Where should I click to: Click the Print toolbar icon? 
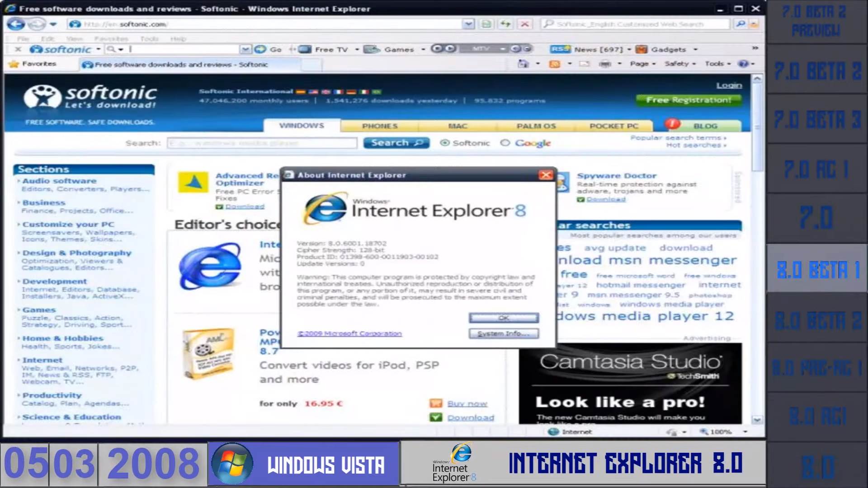point(604,64)
